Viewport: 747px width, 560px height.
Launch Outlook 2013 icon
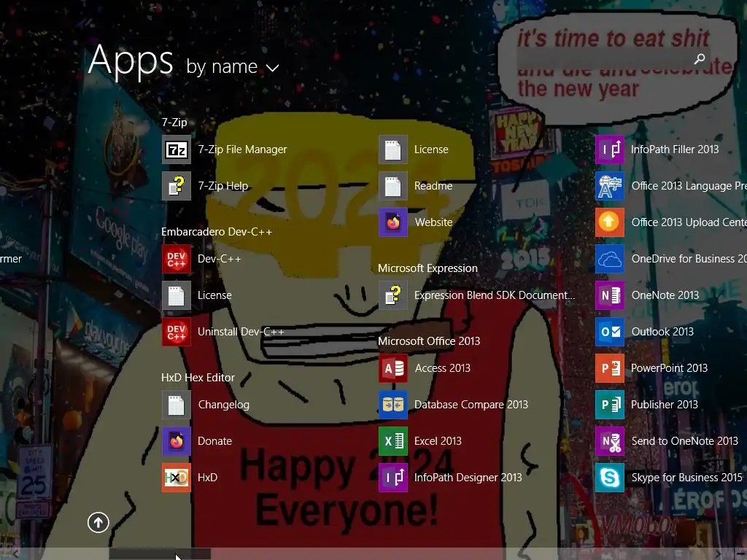click(x=610, y=332)
